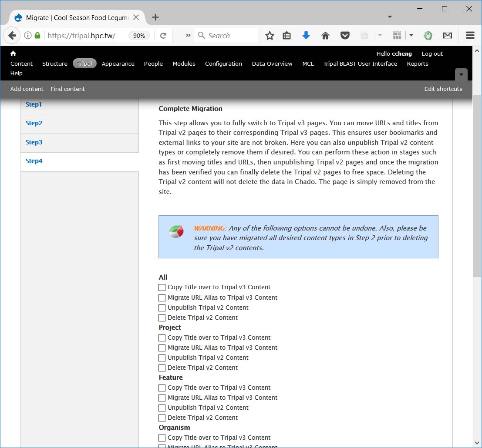Click the Drupal home icon in admin bar

(13, 53)
